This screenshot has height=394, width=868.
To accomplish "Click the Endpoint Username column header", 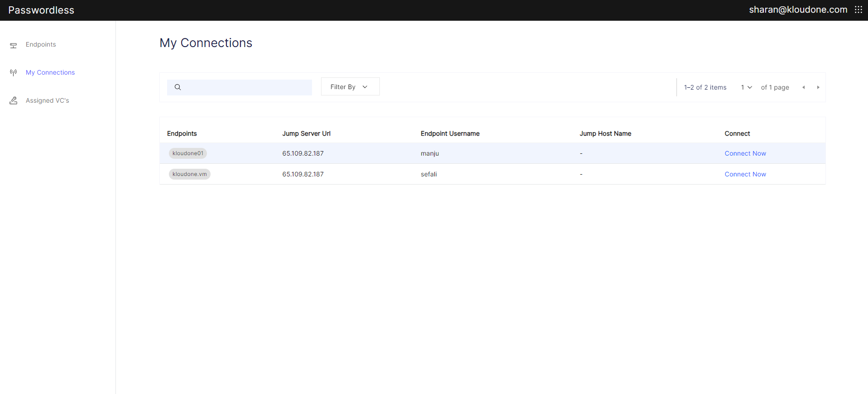I will click(x=450, y=133).
